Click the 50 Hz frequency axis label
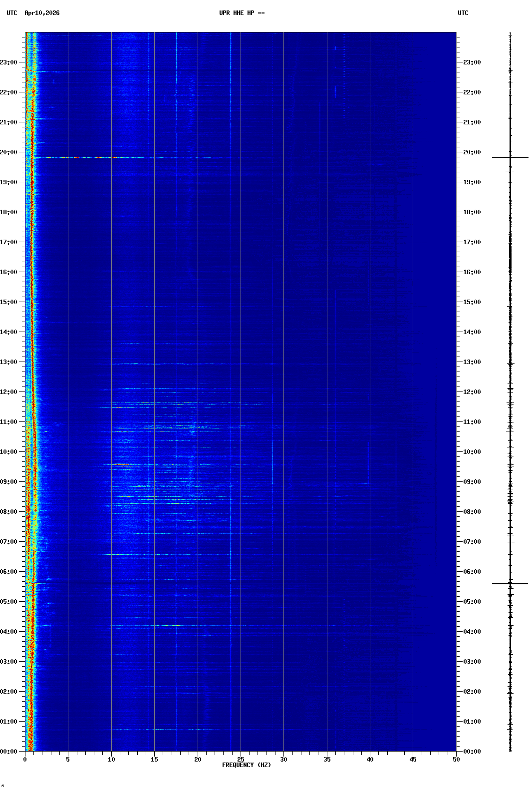This screenshot has height=791, width=532. click(x=456, y=760)
